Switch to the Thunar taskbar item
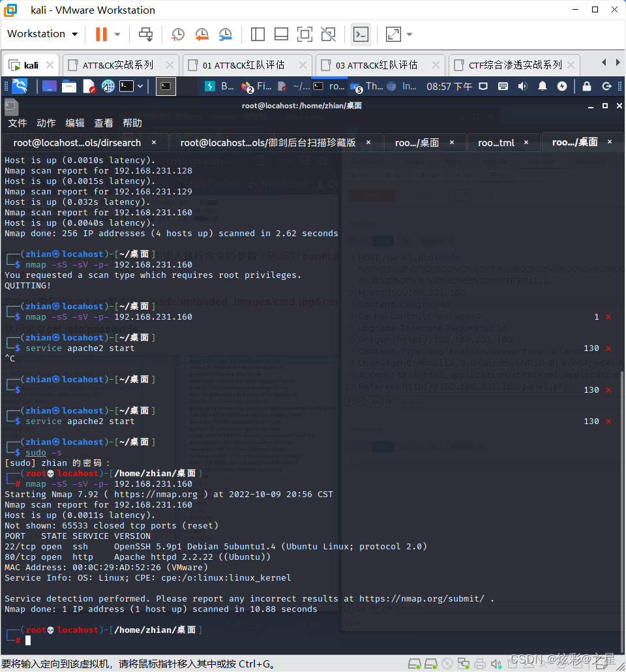This screenshot has width=626, height=672. pos(366,86)
